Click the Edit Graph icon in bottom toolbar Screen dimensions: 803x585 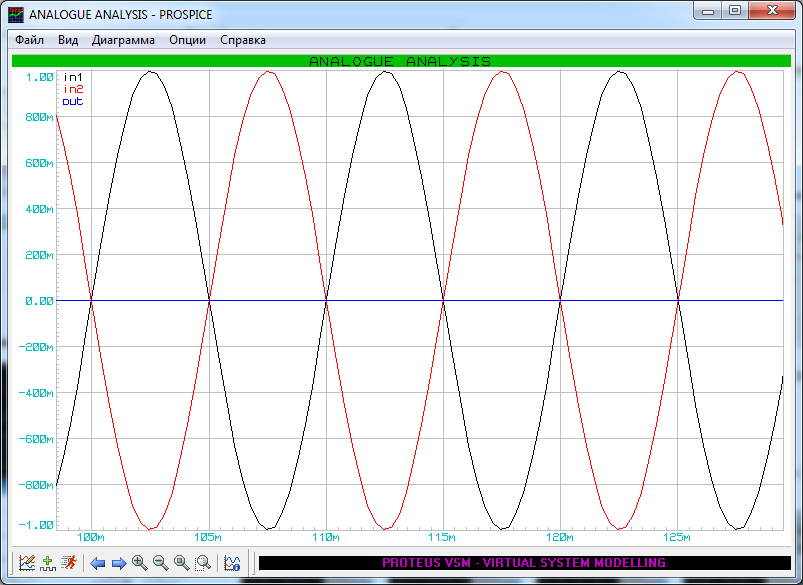coord(27,563)
